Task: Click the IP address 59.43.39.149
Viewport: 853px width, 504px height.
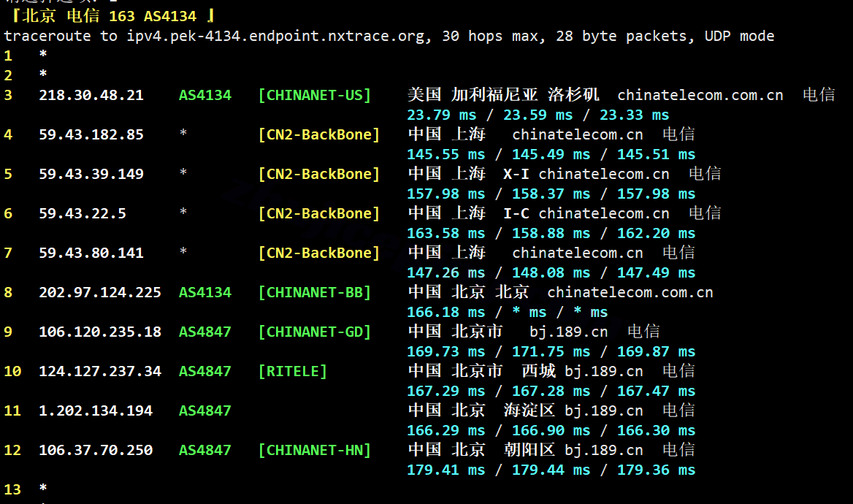Action: [x=91, y=174]
